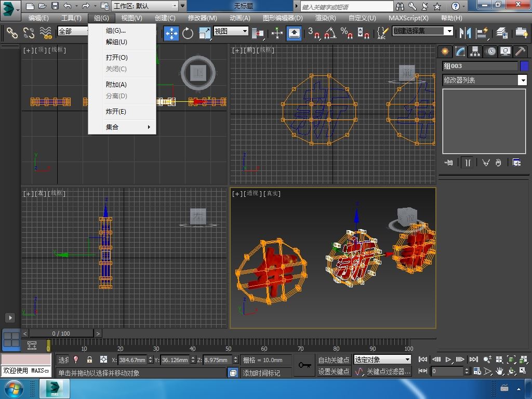Viewport: 532px width, 399px height.
Task: Open the Hierarchy panel tab
Action: (x=475, y=51)
